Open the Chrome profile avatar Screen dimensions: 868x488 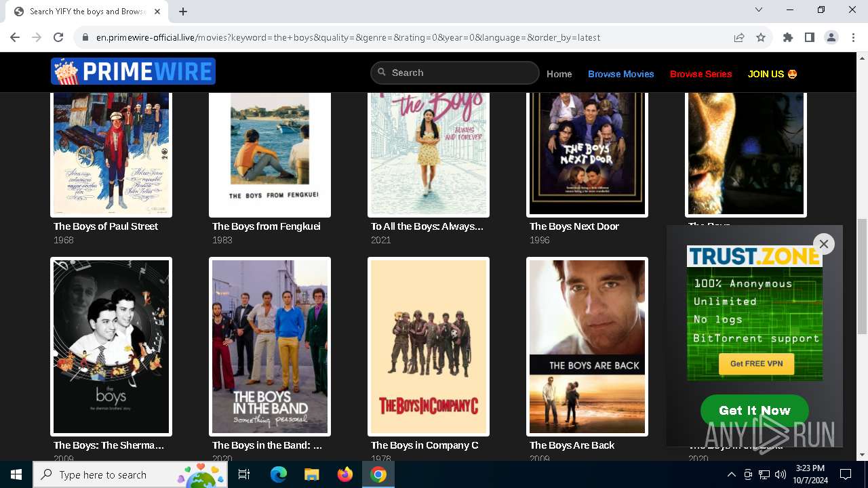pyautogui.click(x=831, y=37)
